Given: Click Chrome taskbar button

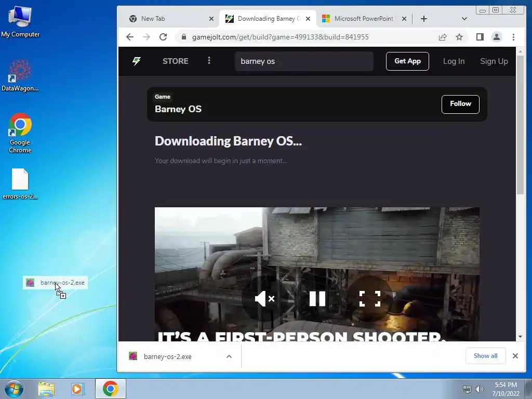Looking at the screenshot, I should 110,389.
